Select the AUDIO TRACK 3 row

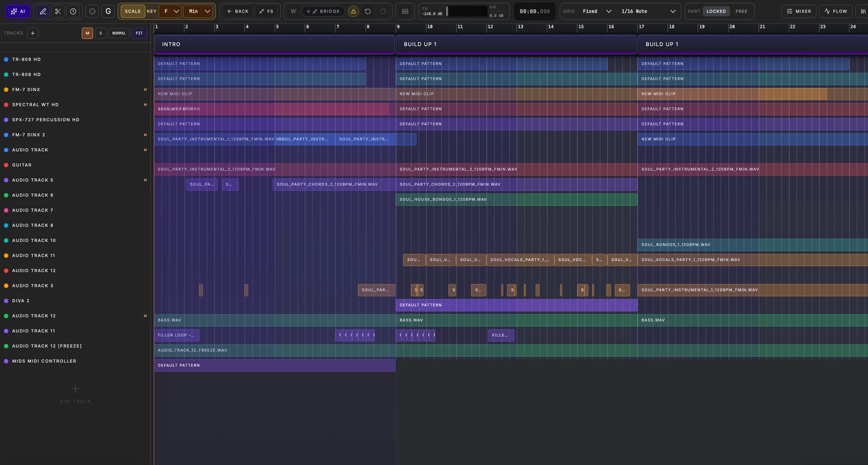75,286
